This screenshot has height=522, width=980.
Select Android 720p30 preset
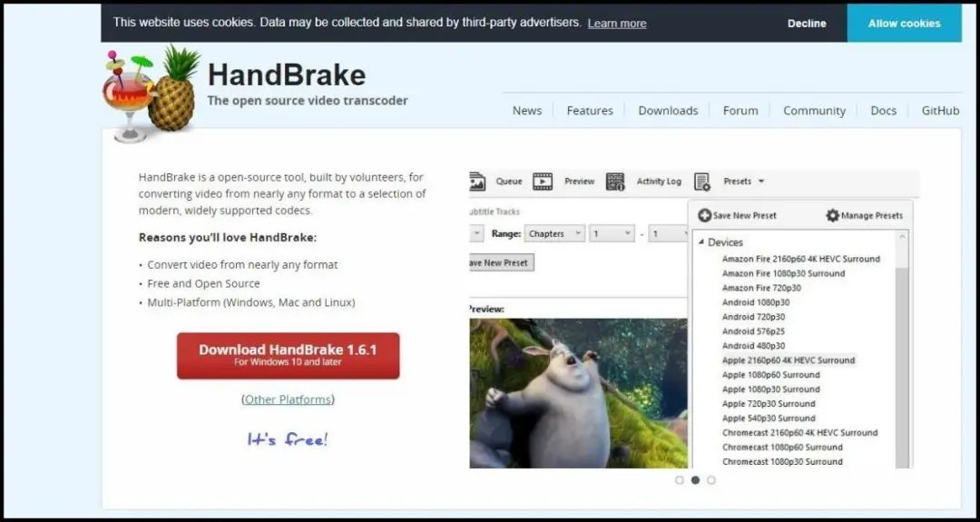(753, 316)
